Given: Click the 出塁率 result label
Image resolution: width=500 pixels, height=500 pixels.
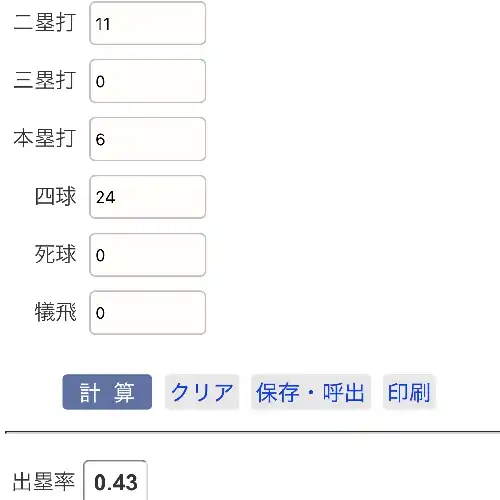Looking at the screenshot, I should coord(44,482).
